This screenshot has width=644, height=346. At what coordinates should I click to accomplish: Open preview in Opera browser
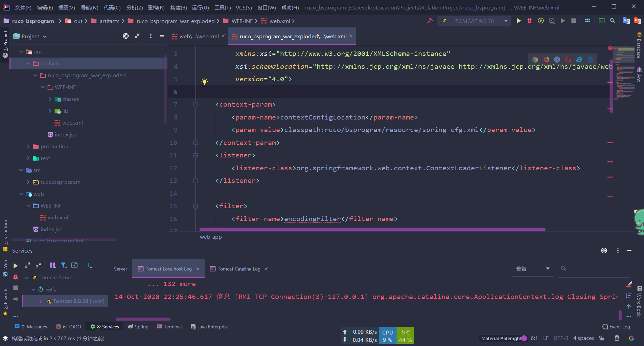click(x=568, y=60)
